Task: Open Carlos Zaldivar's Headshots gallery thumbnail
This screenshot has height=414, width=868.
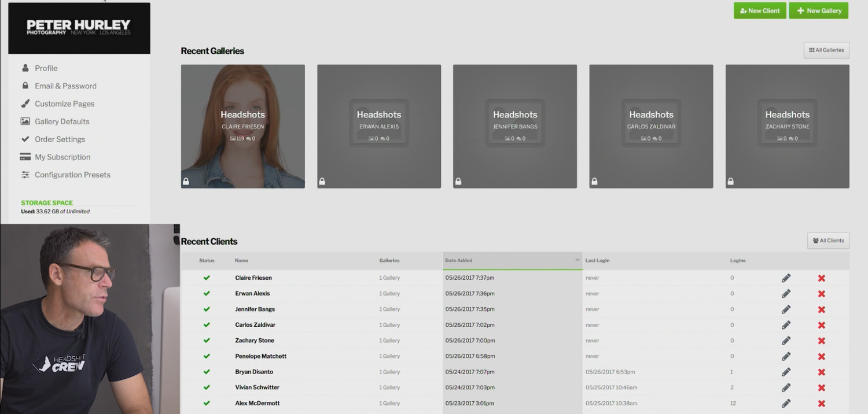Action: 651,126
